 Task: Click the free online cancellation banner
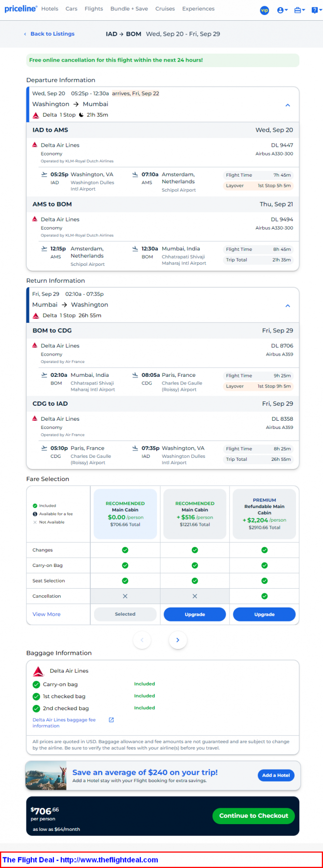pyautogui.click(x=162, y=60)
